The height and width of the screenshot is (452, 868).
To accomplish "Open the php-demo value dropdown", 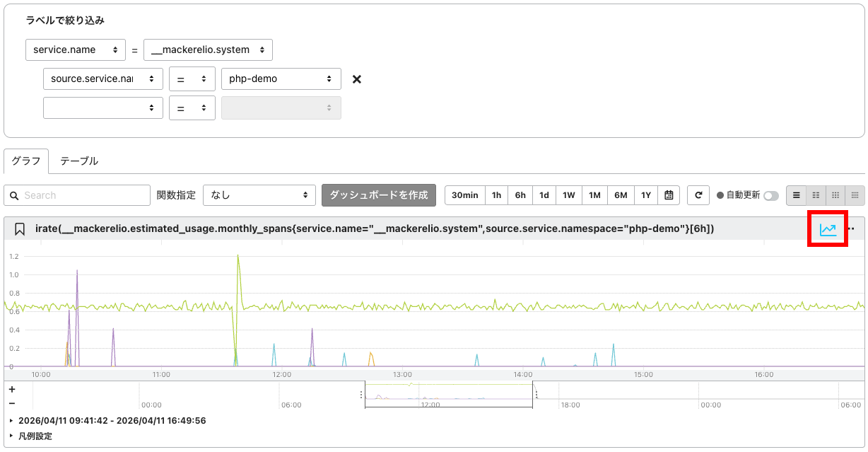I will [281, 79].
